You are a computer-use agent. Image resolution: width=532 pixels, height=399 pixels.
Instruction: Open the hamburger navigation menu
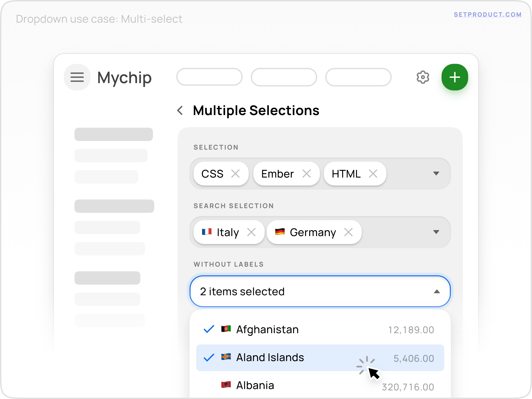77,77
